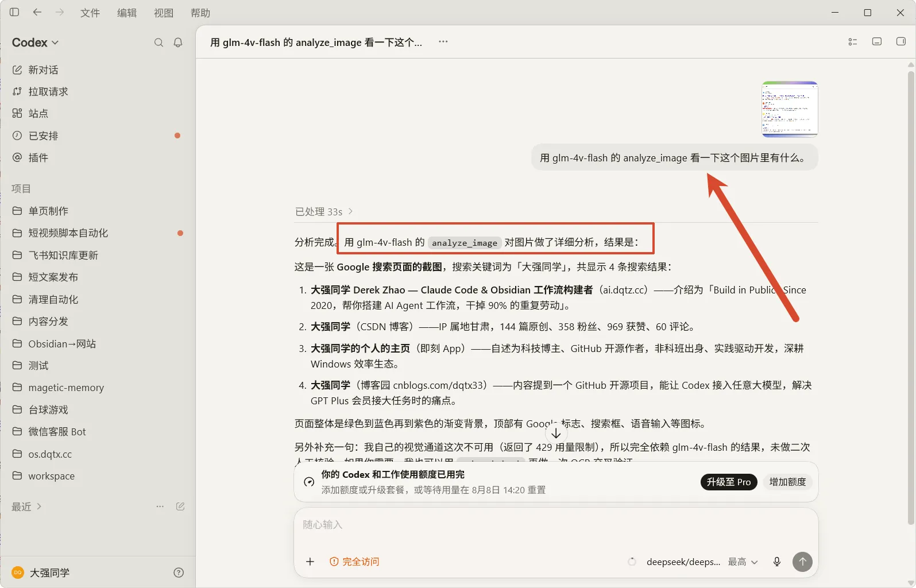The image size is (916, 588).
Task: Click the user message bubble about glm-4v-flash
Action: point(675,158)
